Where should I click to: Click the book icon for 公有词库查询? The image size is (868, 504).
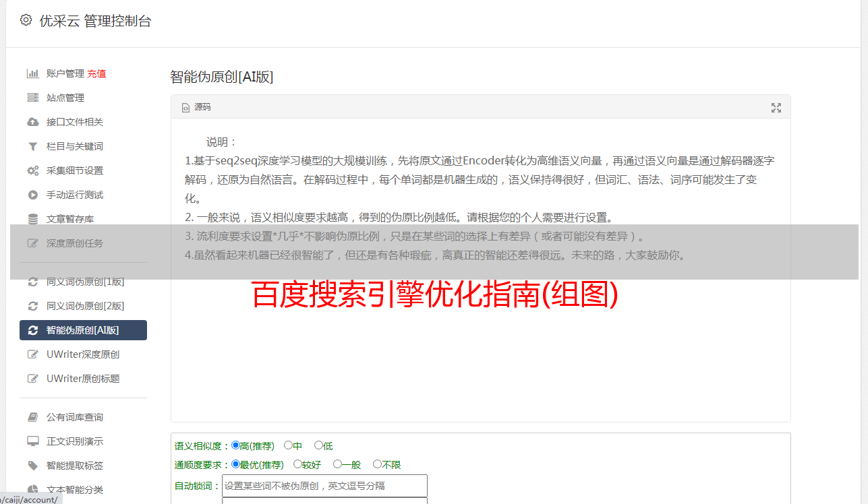pyautogui.click(x=32, y=417)
